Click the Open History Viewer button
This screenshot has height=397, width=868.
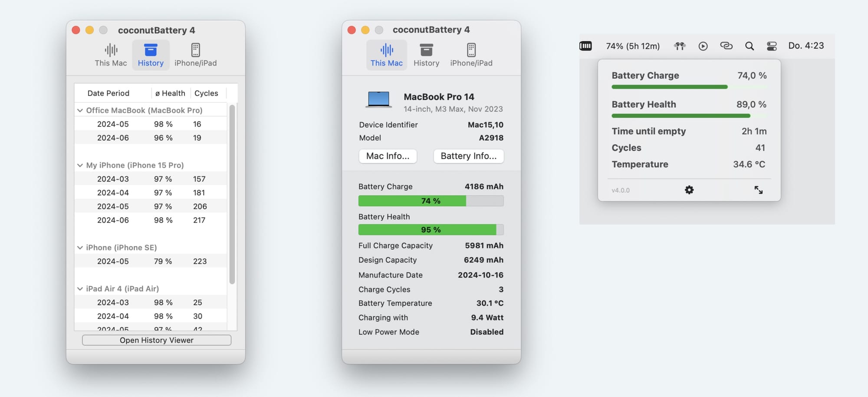coord(157,340)
